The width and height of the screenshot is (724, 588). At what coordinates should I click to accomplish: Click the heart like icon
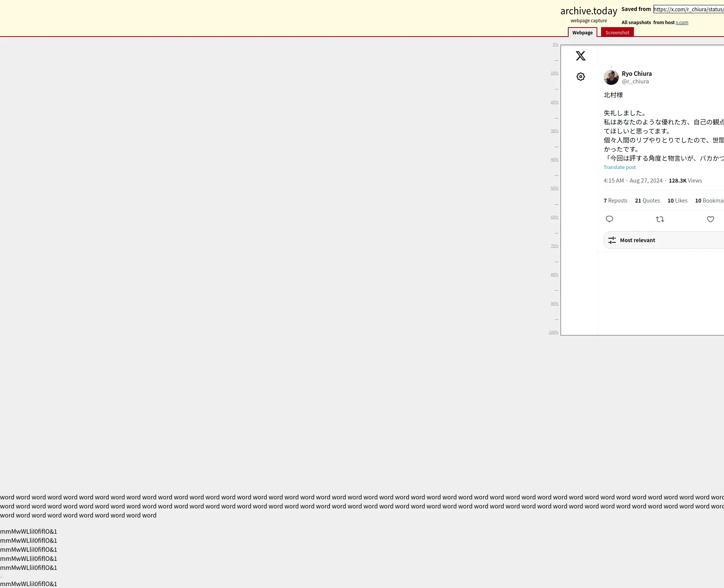[710, 219]
